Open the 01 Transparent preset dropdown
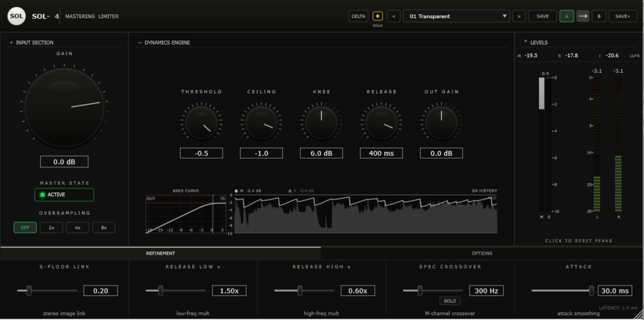Screen dimensions: 644x320 tap(456, 16)
